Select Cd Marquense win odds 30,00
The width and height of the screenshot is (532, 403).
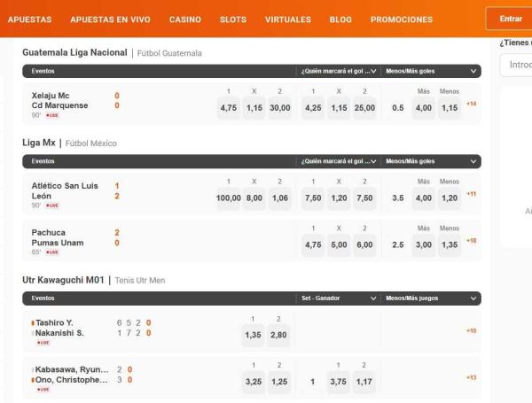(280, 108)
